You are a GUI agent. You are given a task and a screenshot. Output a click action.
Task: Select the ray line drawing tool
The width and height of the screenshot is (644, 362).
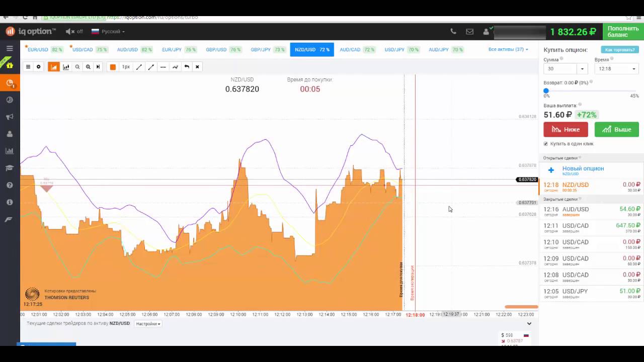pos(151,67)
